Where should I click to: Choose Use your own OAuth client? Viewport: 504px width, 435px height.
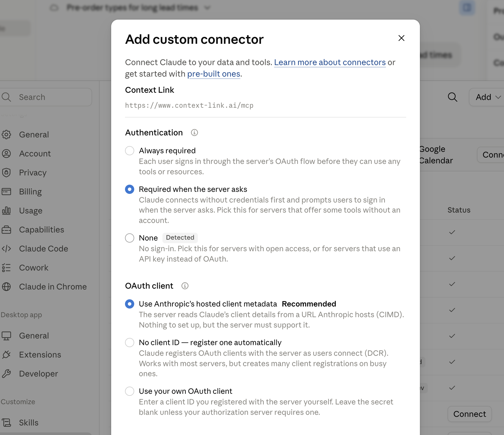pyautogui.click(x=130, y=391)
